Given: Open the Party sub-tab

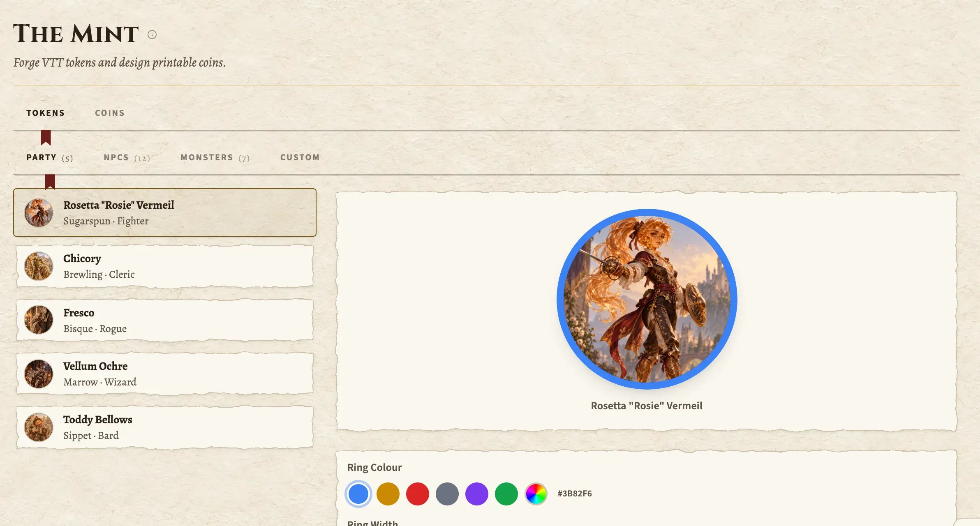Looking at the screenshot, I should tap(50, 158).
